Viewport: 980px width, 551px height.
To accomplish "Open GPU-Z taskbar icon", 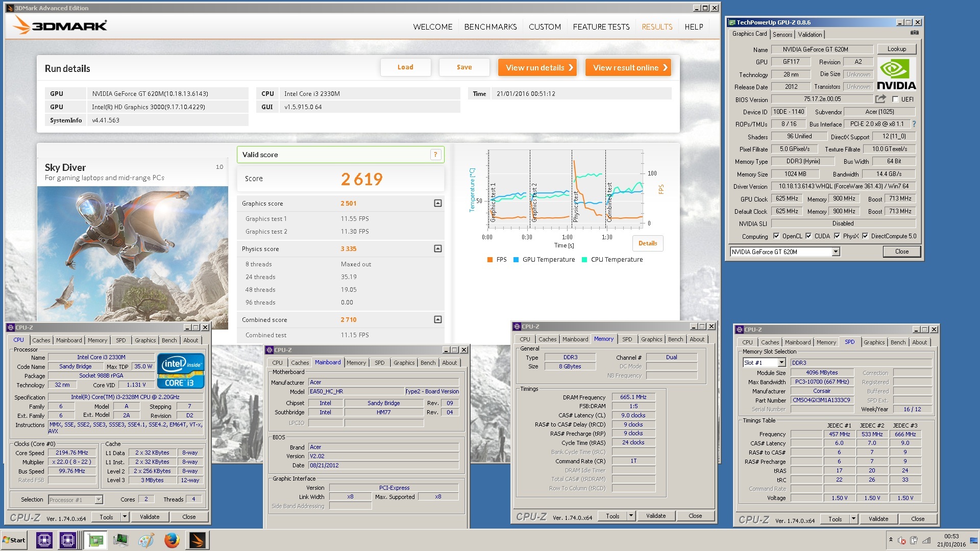I will [95, 540].
